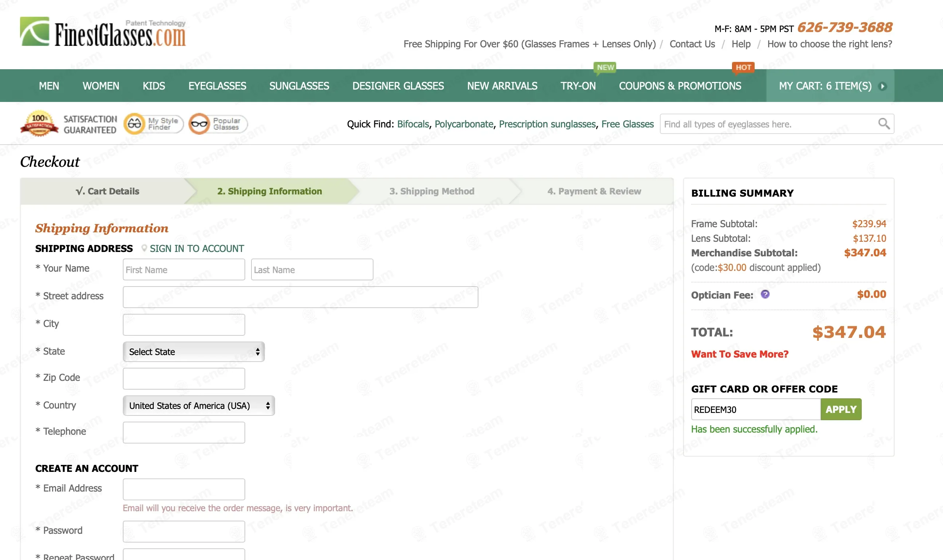The height and width of the screenshot is (560, 943).
Task: Click the arrow icon beside My Cart
Action: tap(883, 86)
